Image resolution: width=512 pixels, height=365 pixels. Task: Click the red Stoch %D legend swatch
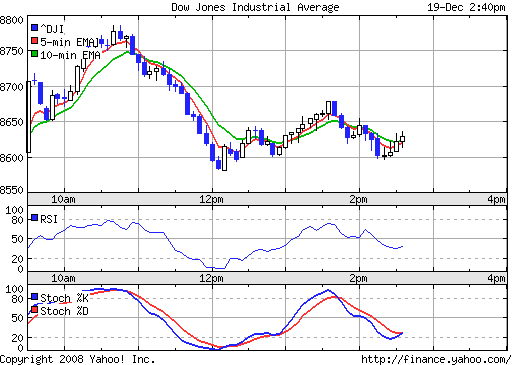point(34,310)
